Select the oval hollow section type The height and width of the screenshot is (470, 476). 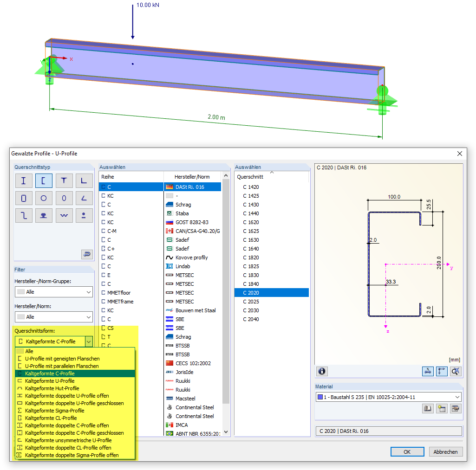[x=64, y=198]
